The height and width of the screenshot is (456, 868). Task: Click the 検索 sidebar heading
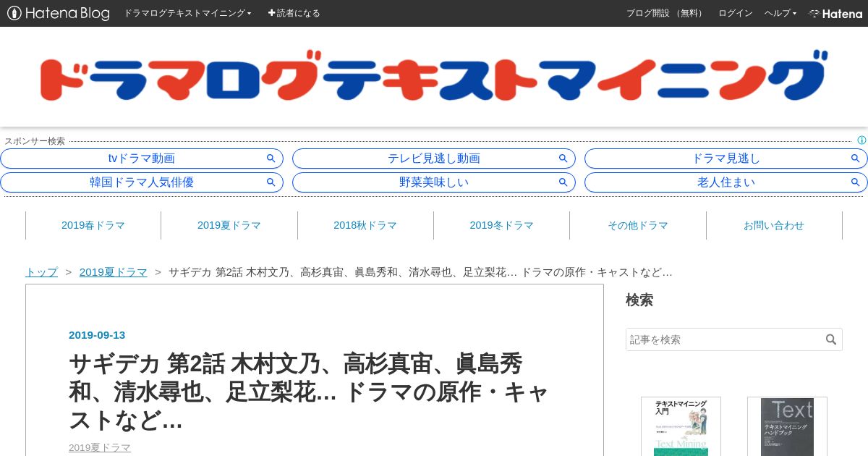coord(639,300)
